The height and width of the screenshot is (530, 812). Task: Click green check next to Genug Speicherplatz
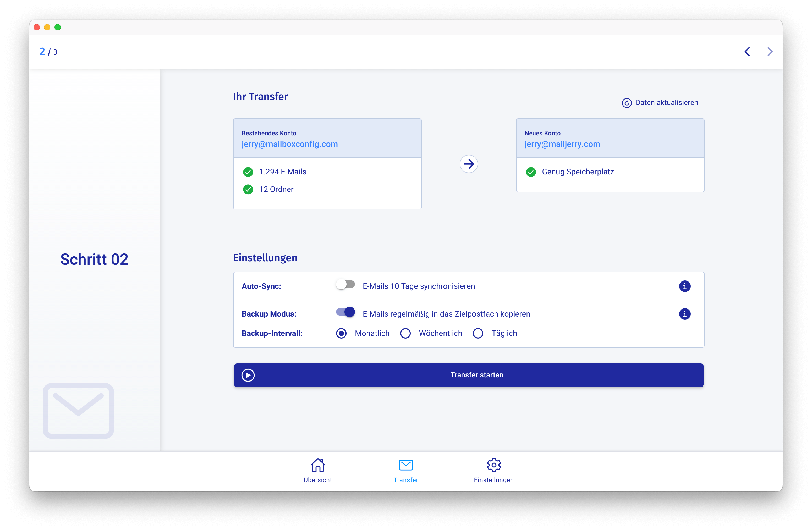tap(531, 172)
